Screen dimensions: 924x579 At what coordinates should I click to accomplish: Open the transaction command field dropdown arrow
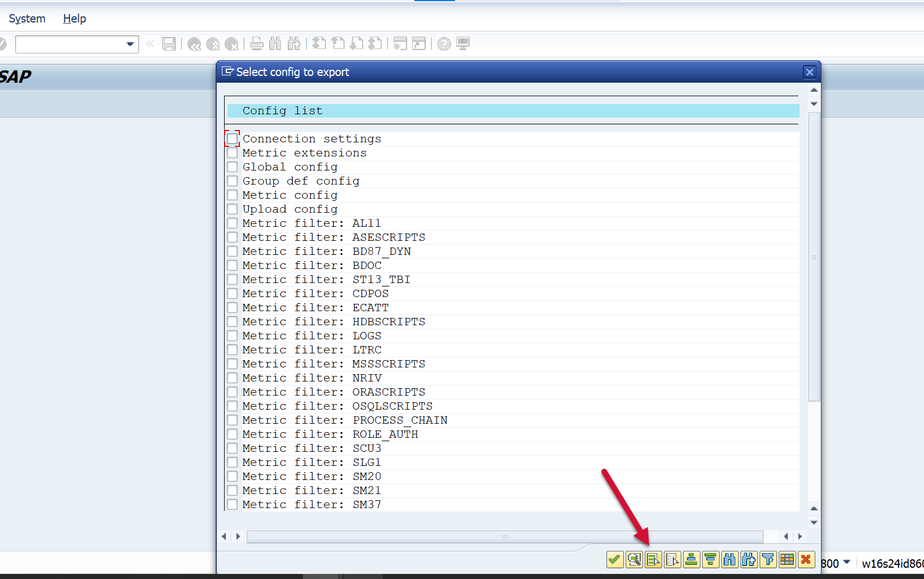coord(130,44)
